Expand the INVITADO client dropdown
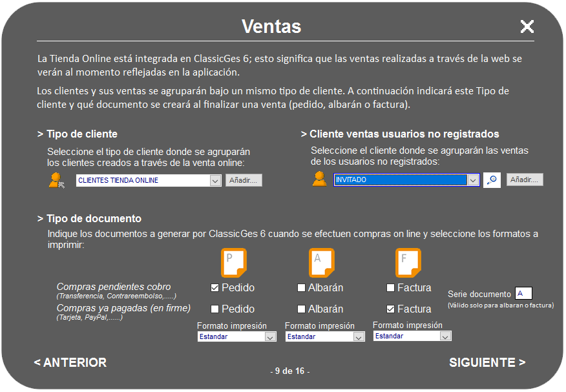This screenshot has width=566, height=392. (x=472, y=180)
